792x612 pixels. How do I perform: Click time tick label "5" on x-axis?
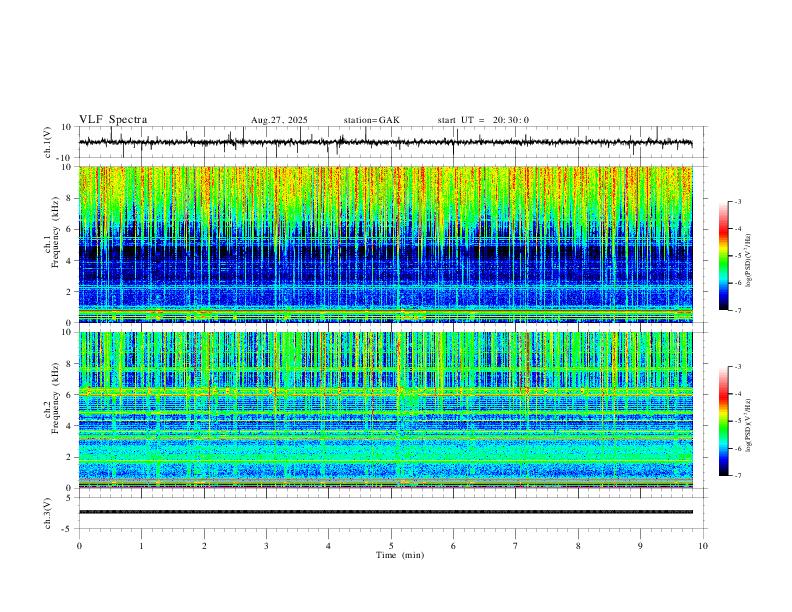click(x=391, y=546)
